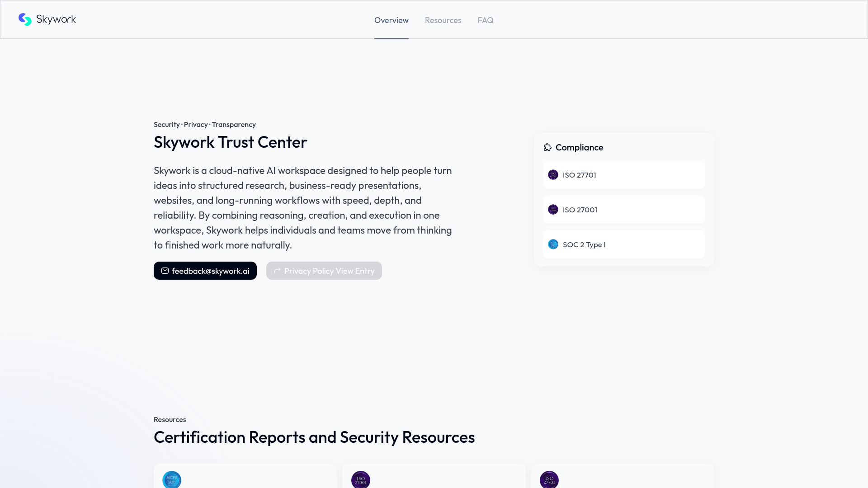Click the Skywork wordmark text
The height and width of the screenshot is (488, 868).
(x=56, y=19)
